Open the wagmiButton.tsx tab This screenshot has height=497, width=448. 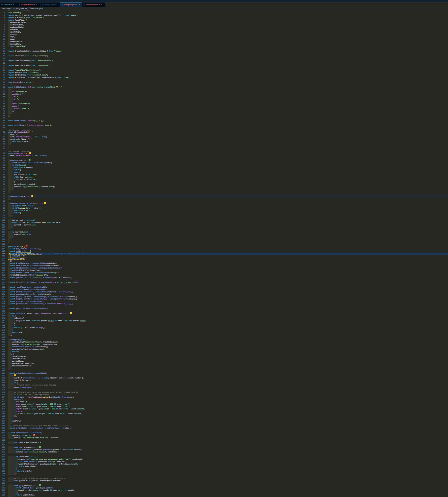coord(29,5)
